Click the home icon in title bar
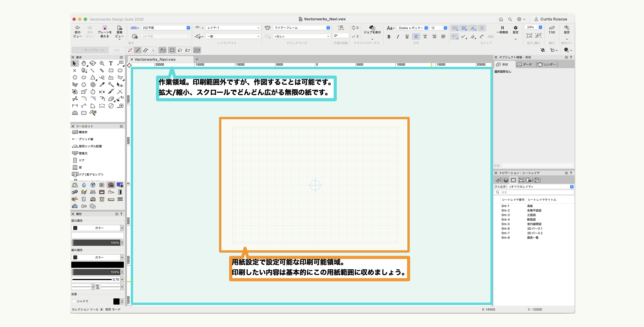The height and width of the screenshot is (327, 644). [x=501, y=19]
